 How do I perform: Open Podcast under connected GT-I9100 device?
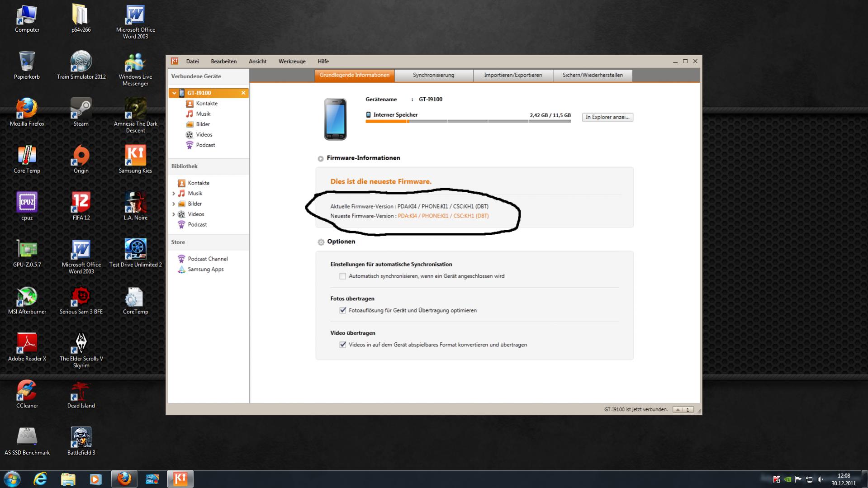(200, 145)
